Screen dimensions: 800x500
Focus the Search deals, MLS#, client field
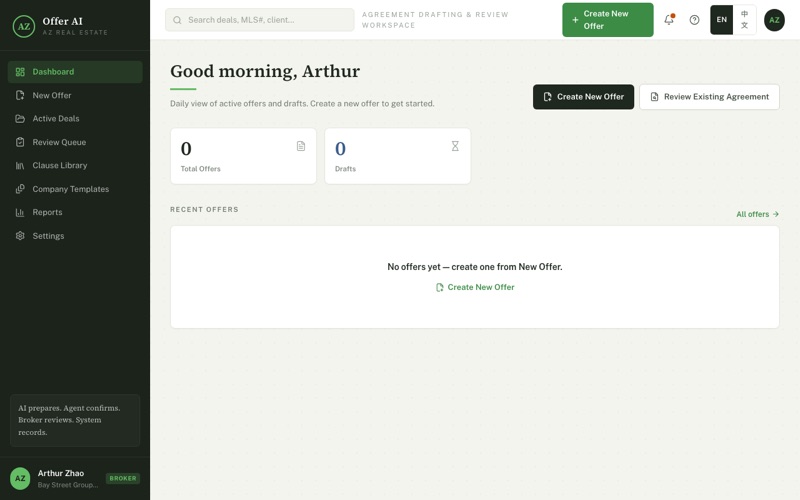point(260,20)
